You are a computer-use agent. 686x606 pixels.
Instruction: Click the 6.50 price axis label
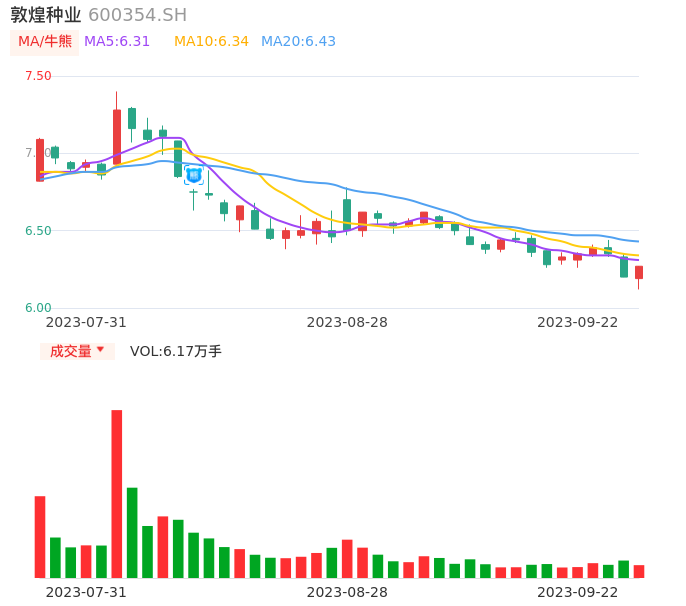(x=38, y=231)
